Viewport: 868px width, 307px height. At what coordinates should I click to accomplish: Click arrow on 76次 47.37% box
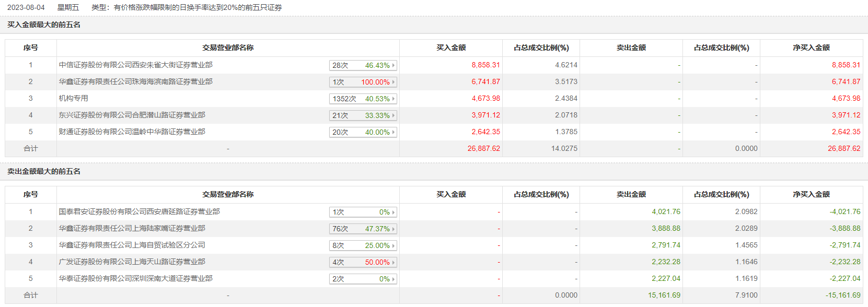(x=394, y=229)
